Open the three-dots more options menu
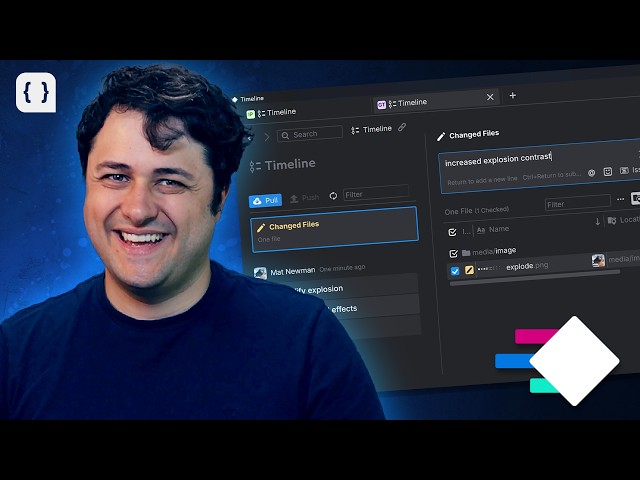The height and width of the screenshot is (480, 640). point(620,199)
